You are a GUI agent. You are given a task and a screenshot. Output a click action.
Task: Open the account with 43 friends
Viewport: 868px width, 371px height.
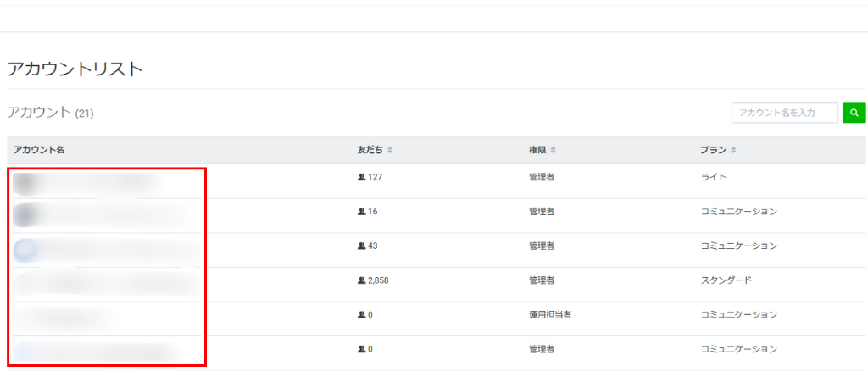coord(106,250)
